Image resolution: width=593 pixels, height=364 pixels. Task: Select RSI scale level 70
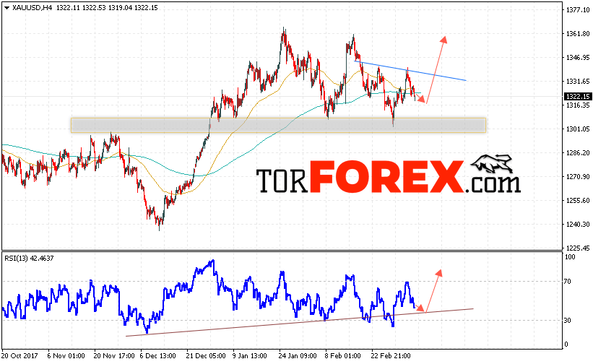pos(568,281)
